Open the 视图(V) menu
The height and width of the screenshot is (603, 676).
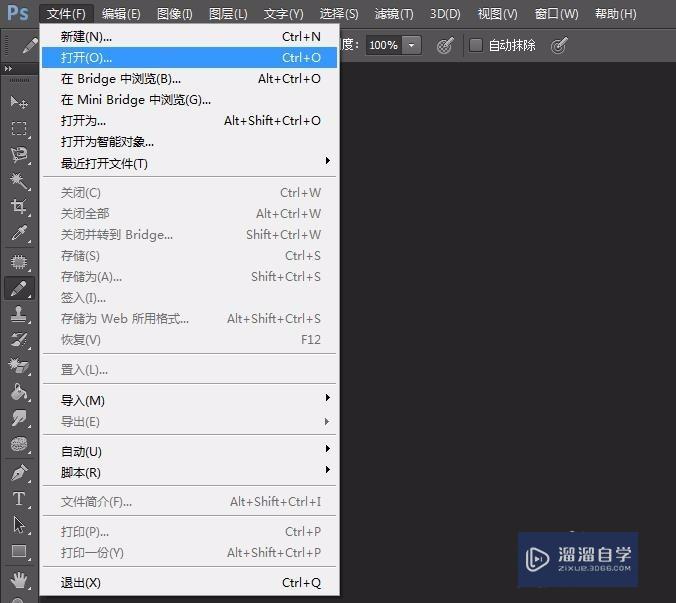tap(498, 14)
